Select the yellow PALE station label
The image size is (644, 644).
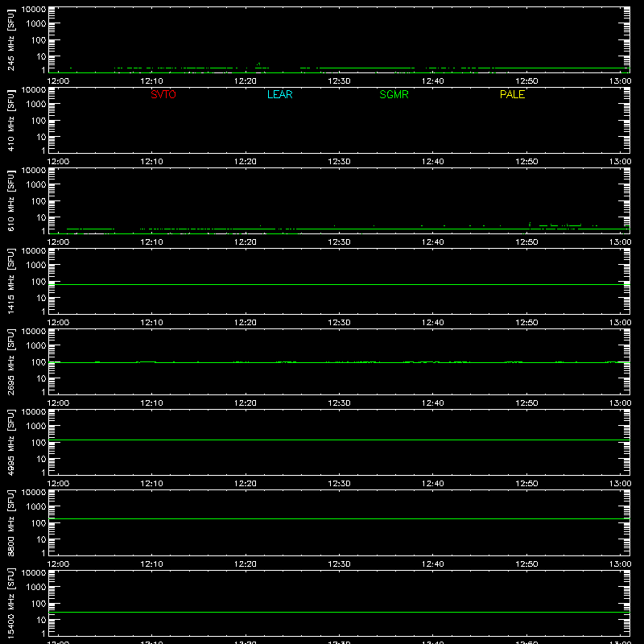[x=512, y=94]
